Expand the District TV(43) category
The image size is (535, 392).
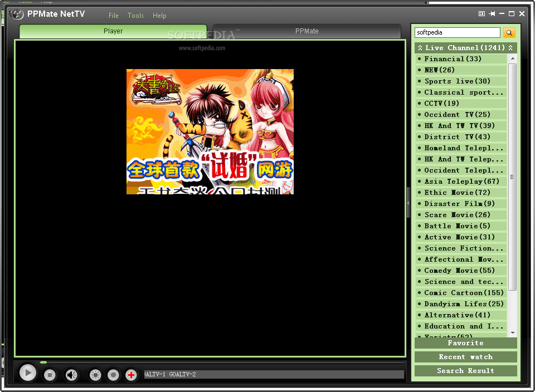pos(461,136)
